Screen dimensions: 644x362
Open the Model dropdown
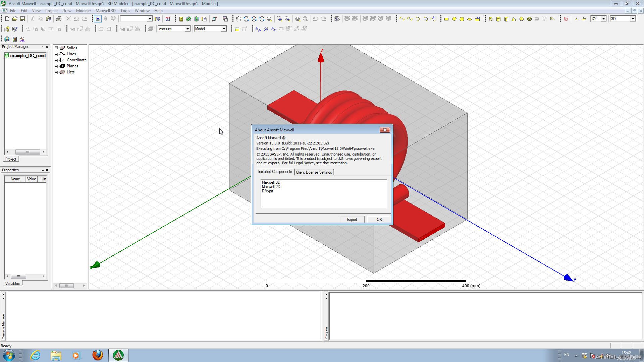(223, 29)
